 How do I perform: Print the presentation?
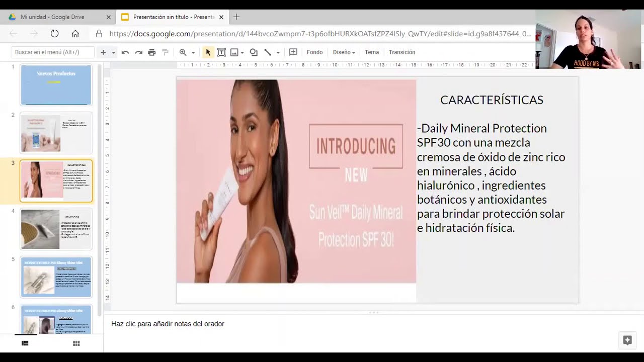pos(151,52)
